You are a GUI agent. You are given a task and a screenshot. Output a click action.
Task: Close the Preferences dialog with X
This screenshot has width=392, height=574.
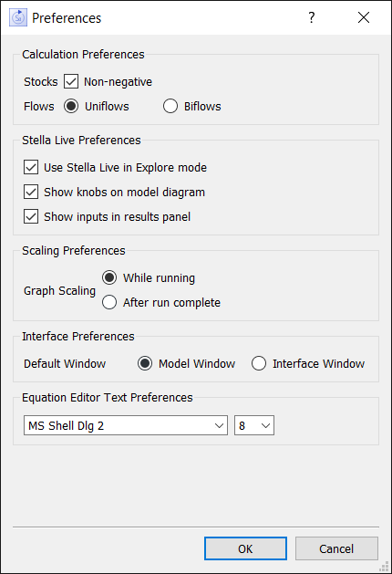point(364,17)
